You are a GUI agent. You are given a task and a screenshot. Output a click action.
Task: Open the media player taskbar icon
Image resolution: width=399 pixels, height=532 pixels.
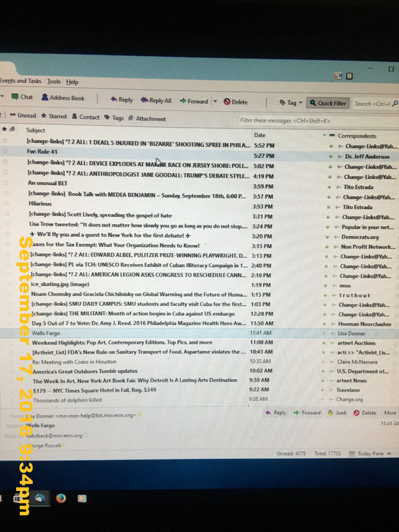coord(82,498)
